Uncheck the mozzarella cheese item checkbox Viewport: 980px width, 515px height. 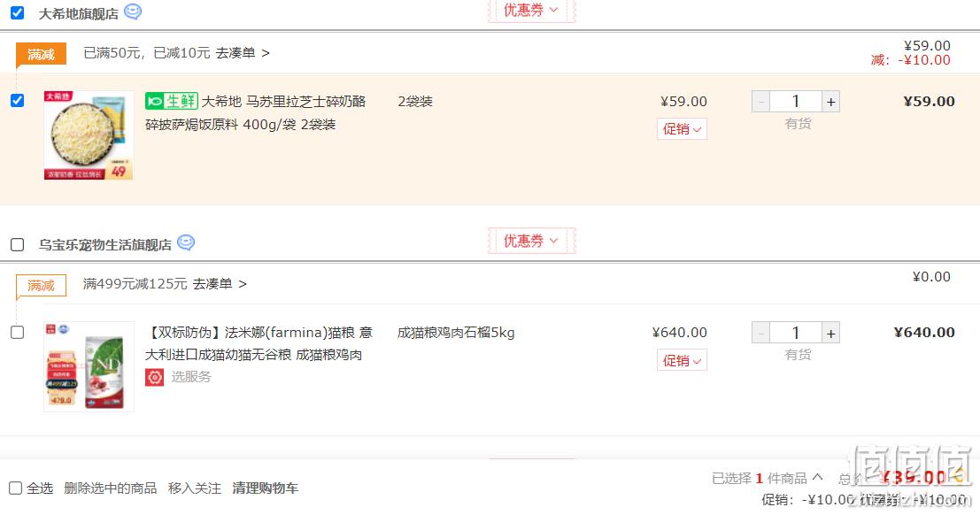(18, 101)
